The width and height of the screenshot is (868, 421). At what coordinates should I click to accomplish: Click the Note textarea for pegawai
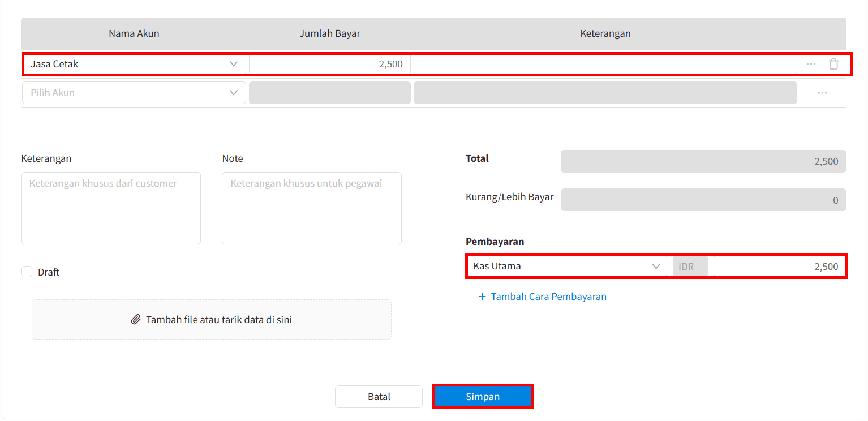pos(312,208)
